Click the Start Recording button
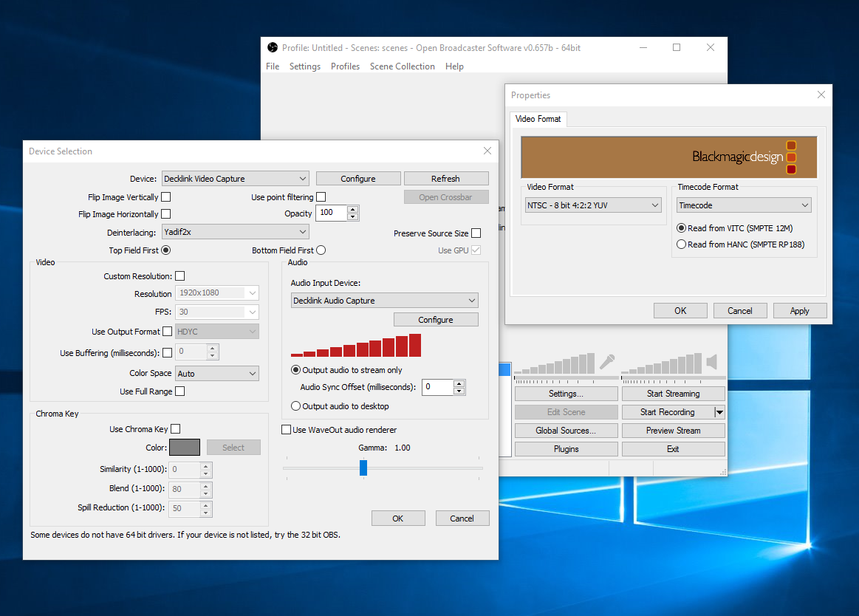The height and width of the screenshot is (616, 859). coord(667,412)
